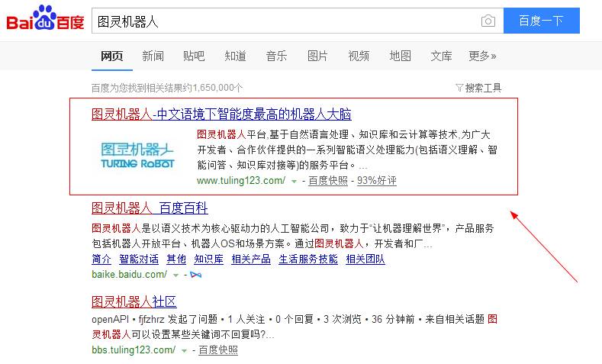Open 百度快照 for www.tuling123.com result
Screen dimensions: 602x364
(328, 180)
